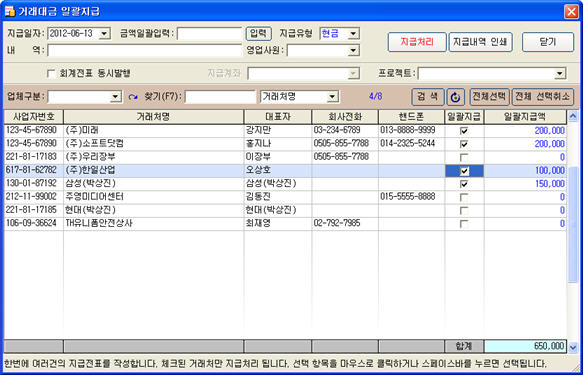Select the (주)한일산업 cell
This screenshot has width=583, height=375.
[154, 170]
